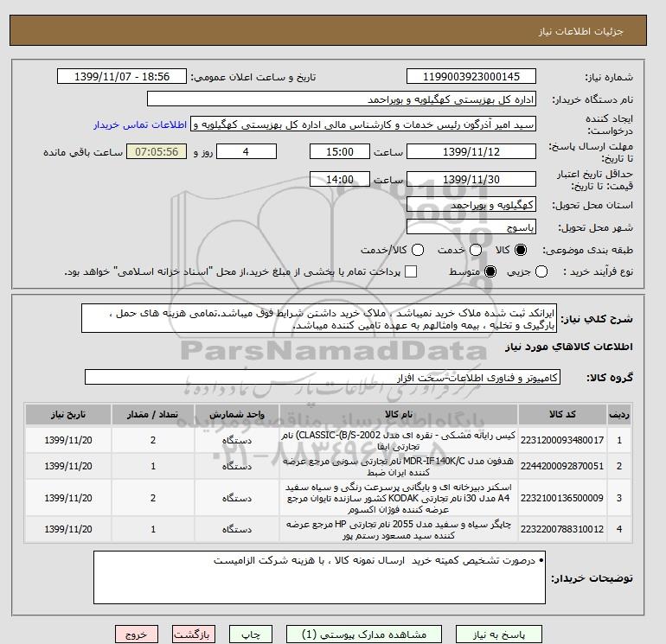Screen dimensions: 666x644
Task: Select the خدمت radio button
Action: coord(476,250)
